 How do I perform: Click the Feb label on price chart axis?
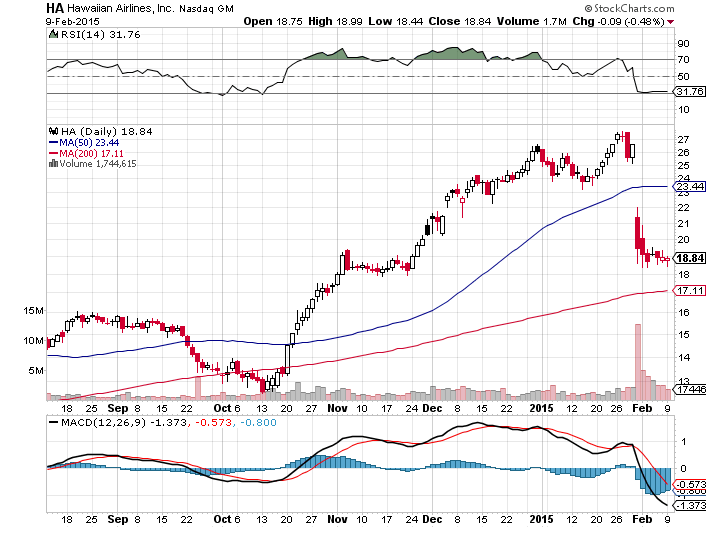click(642, 409)
